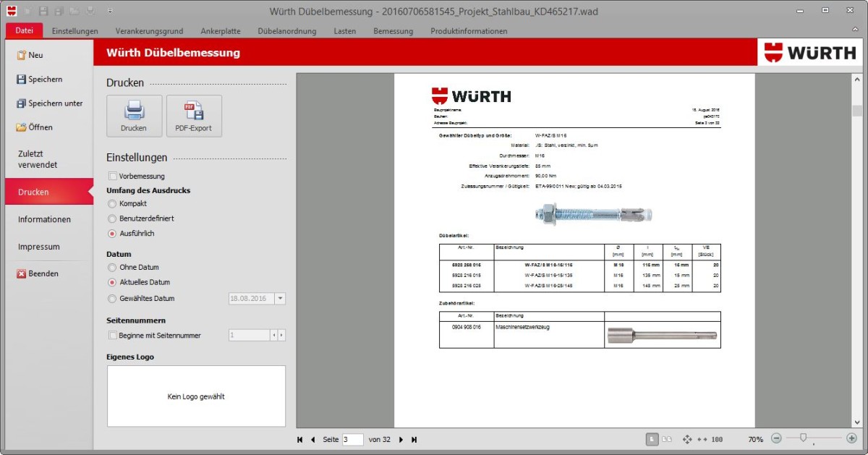Click the fit page width icon
868x455 pixels.
pyautogui.click(x=702, y=439)
